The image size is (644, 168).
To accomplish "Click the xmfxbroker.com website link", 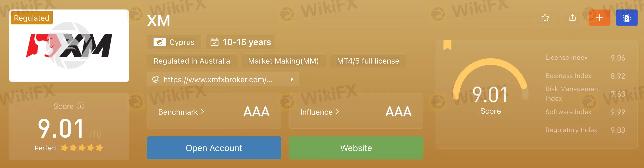I will tap(218, 80).
